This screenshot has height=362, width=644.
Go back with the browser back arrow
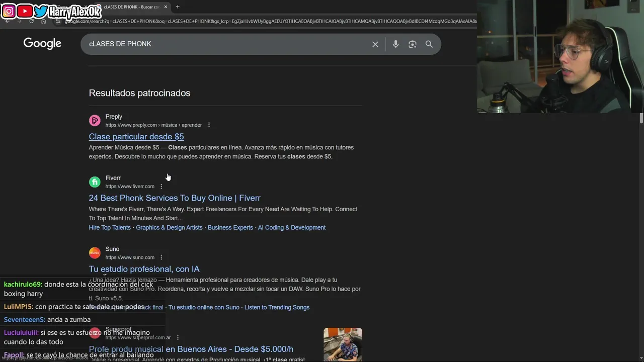tap(7, 21)
